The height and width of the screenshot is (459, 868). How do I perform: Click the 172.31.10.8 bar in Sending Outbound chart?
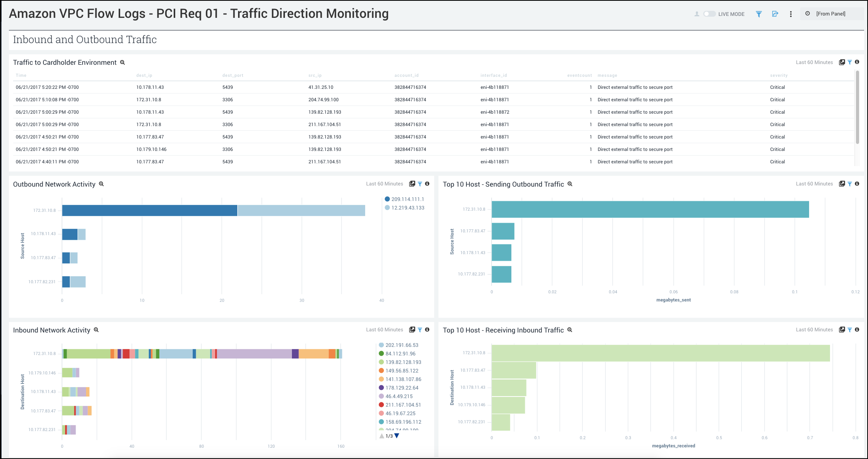(x=650, y=209)
